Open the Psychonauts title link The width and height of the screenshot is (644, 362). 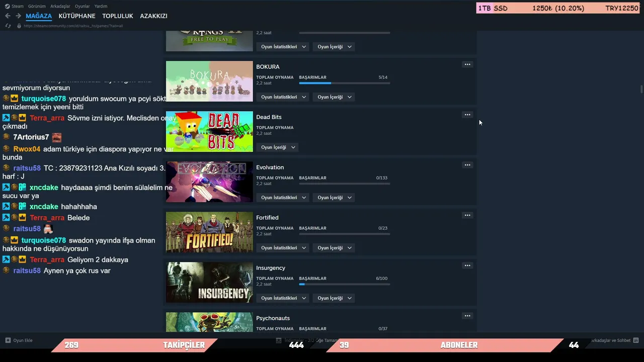click(273, 318)
